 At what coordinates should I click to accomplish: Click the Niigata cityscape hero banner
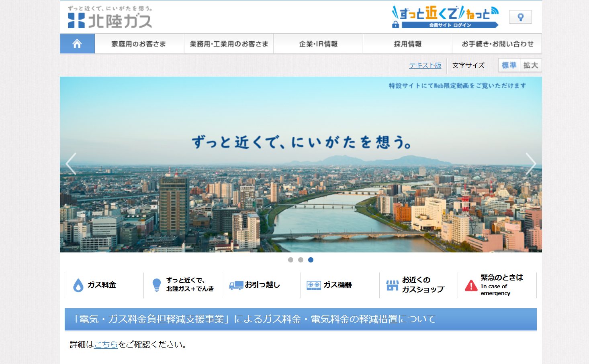tap(301, 165)
